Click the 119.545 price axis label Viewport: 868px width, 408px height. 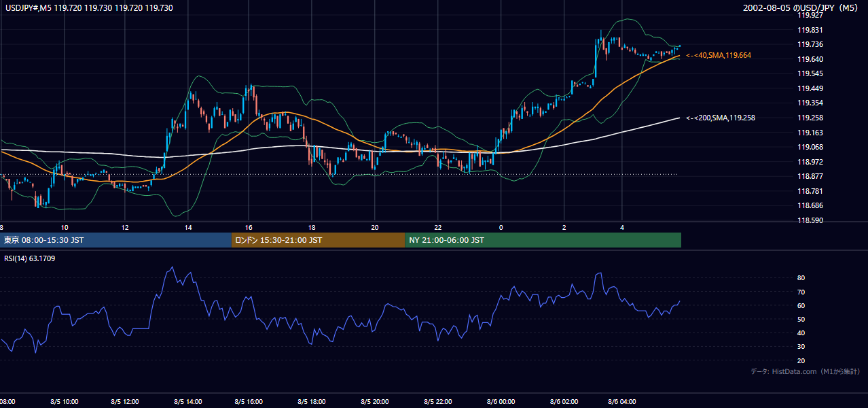[x=810, y=73]
